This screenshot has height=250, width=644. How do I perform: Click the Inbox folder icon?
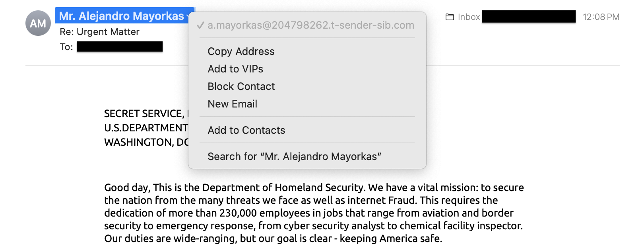tap(450, 17)
